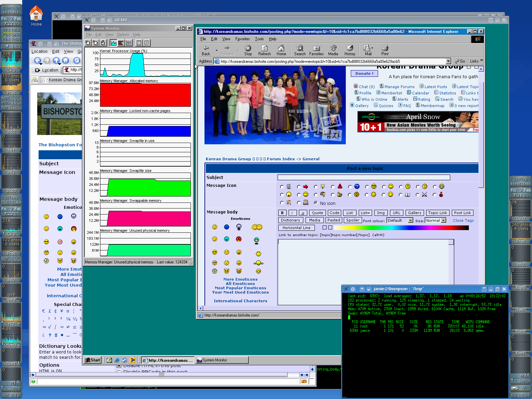The width and height of the screenshot is (532, 399).
Task: Click the Horizontal Line button
Action: (296, 228)
